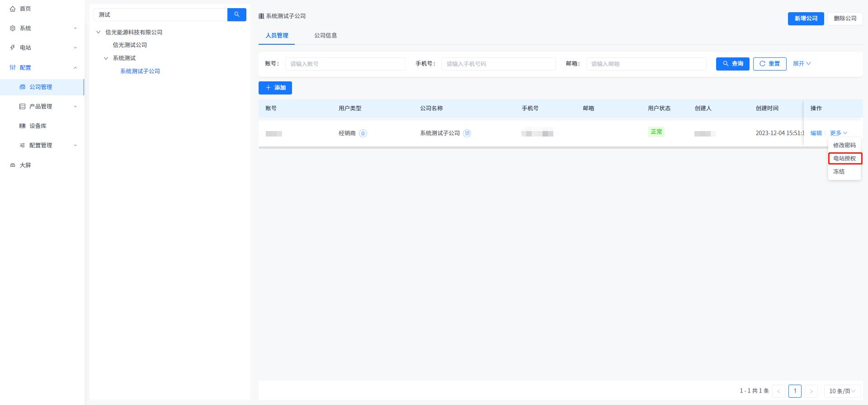The width and height of the screenshot is (868, 405).
Task: Open 设备库 from the sidebar
Action: [38, 126]
